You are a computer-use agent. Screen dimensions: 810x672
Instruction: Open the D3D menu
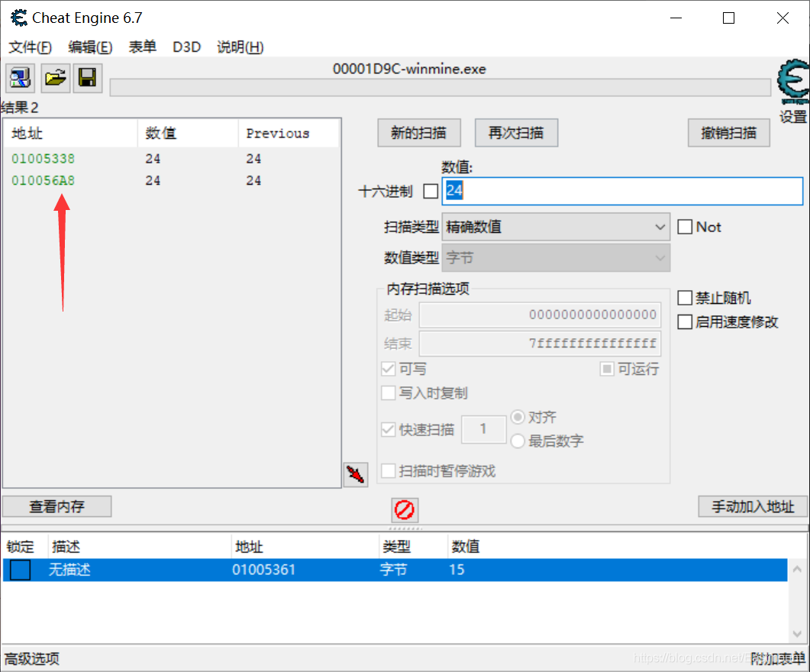[186, 47]
